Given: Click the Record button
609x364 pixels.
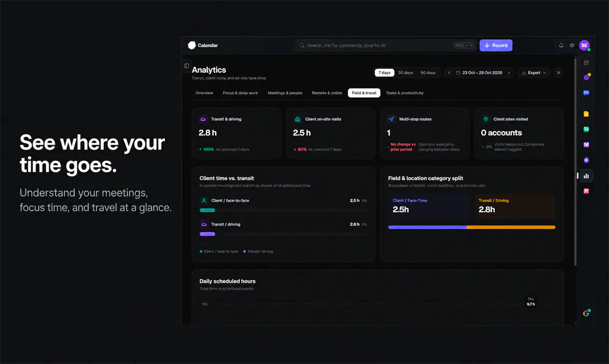Looking at the screenshot, I should pyautogui.click(x=496, y=45).
